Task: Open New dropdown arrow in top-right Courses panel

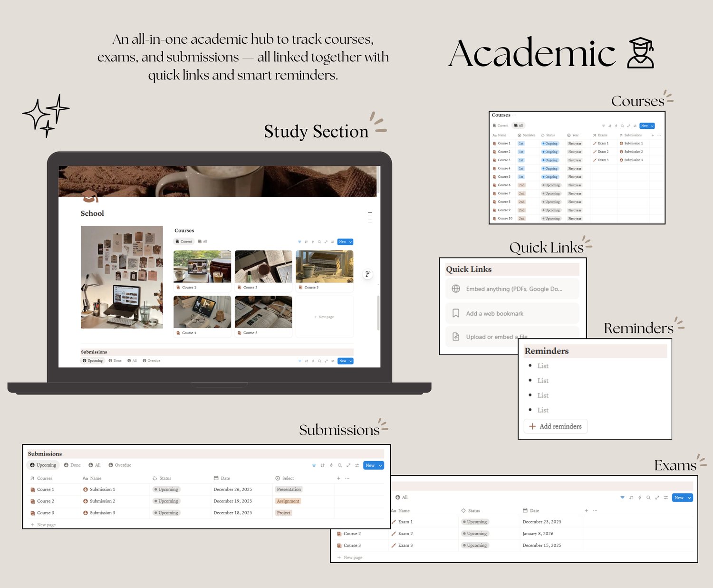Action: coord(652,126)
